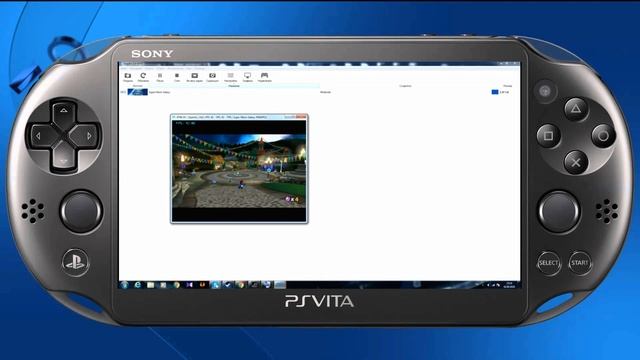
Task: Select the Super Mario Galaxy banner image
Action: tap(138, 92)
